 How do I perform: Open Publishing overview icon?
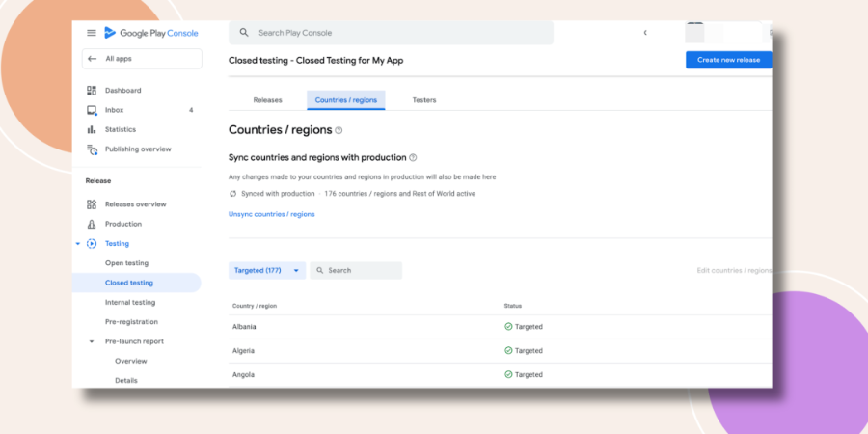pyautogui.click(x=92, y=149)
